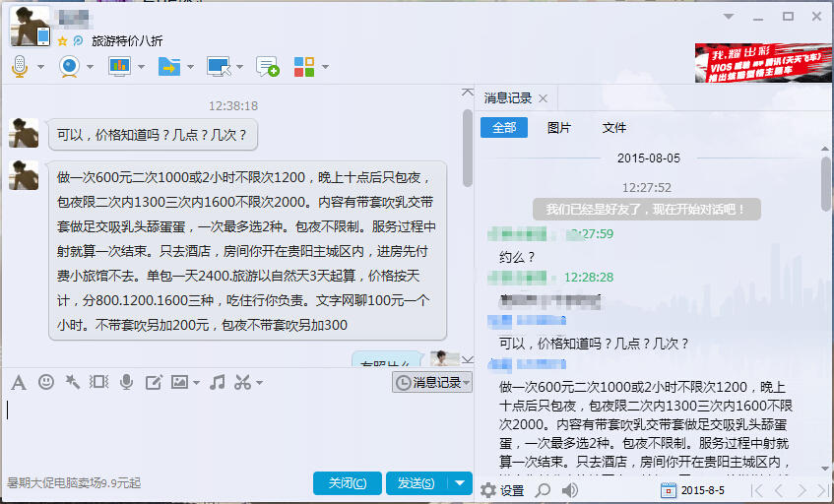Toggle the 消息记录 button in input toolbar
The height and width of the screenshot is (504, 834).
click(x=431, y=382)
